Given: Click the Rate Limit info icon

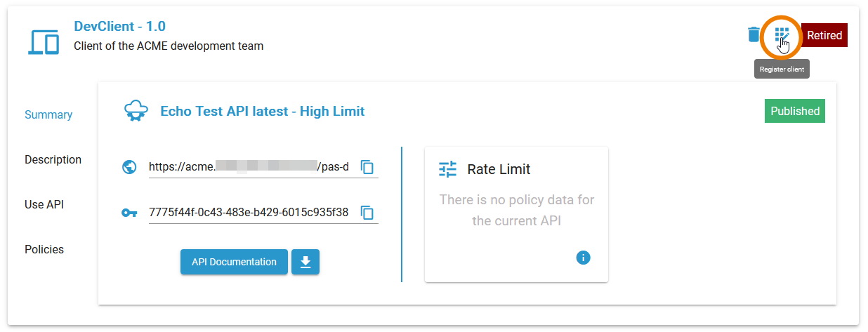Looking at the screenshot, I should (x=583, y=258).
